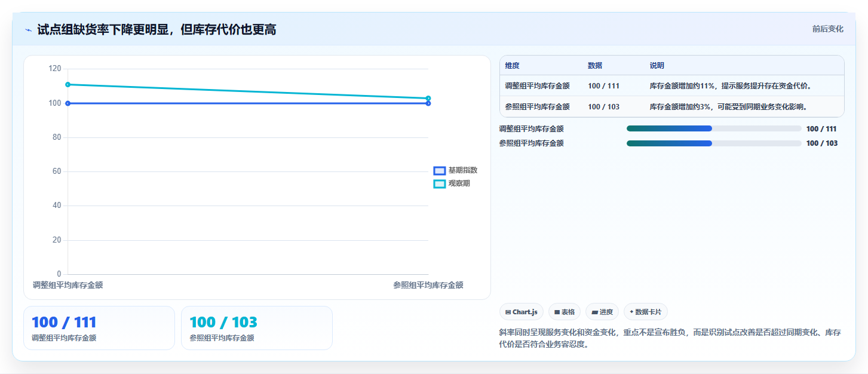Click the 数据 column header
868x374 pixels.
pos(595,66)
